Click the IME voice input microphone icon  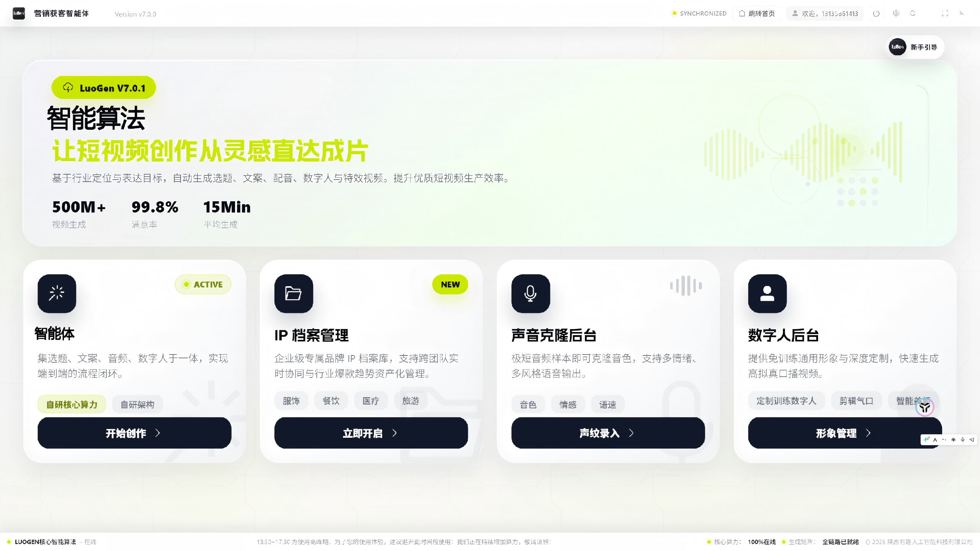click(x=963, y=440)
